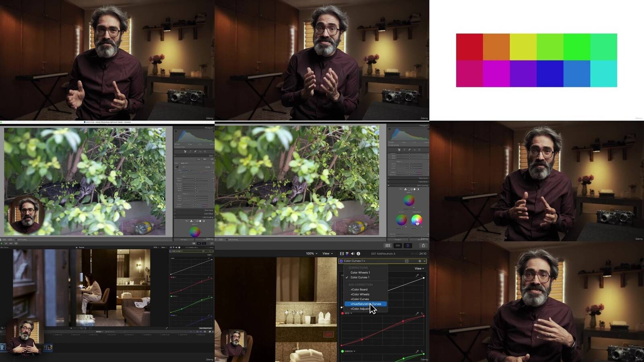644x362 pixels.
Task: Toggle the inspector button in Final Cut toolbar
Action: pos(408,245)
